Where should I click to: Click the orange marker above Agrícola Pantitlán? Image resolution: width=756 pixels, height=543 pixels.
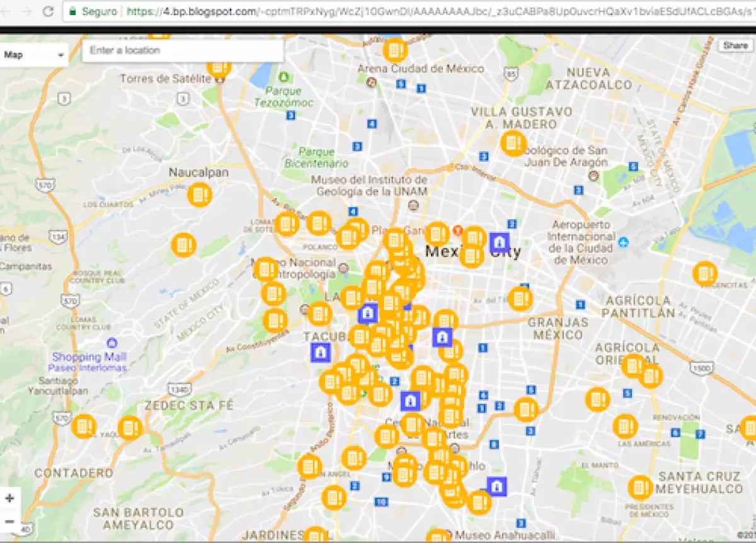pyautogui.click(x=704, y=273)
